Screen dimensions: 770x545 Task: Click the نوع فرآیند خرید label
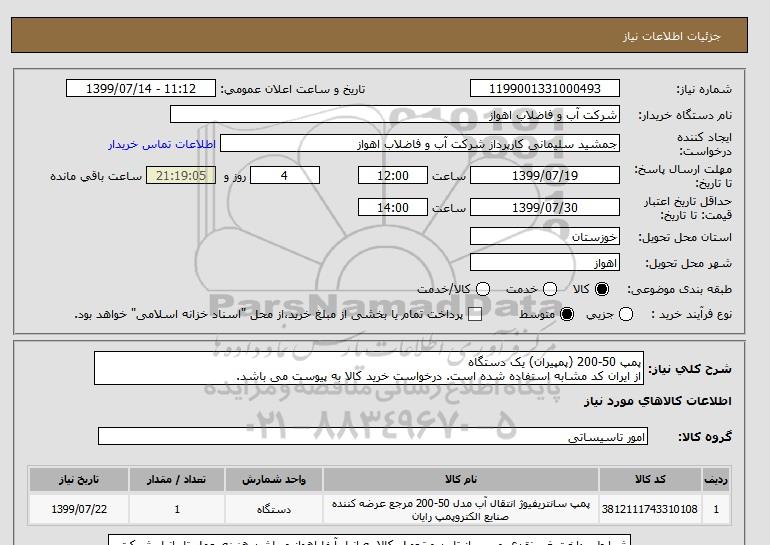691,315
